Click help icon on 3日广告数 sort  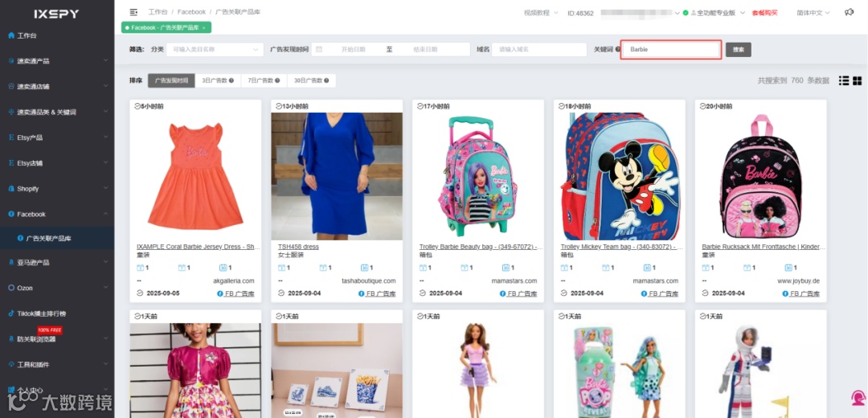231,81
